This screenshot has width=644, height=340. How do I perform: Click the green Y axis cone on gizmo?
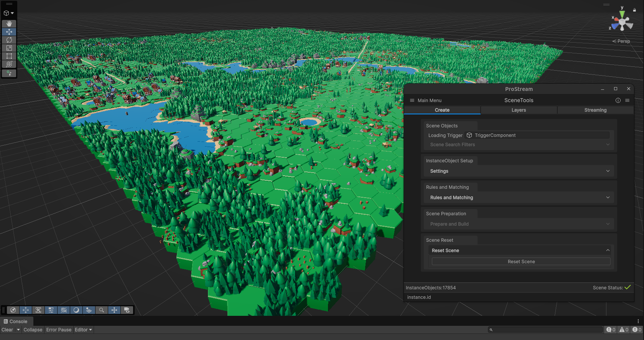point(622,14)
